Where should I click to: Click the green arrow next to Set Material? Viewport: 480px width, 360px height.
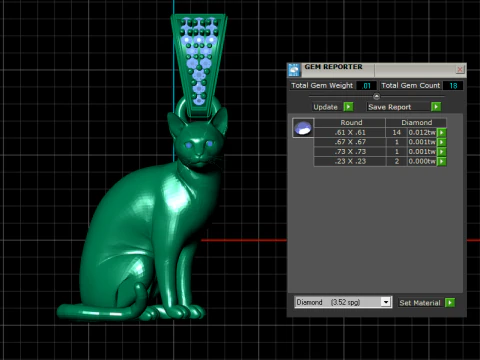pyautogui.click(x=450, y=303)
